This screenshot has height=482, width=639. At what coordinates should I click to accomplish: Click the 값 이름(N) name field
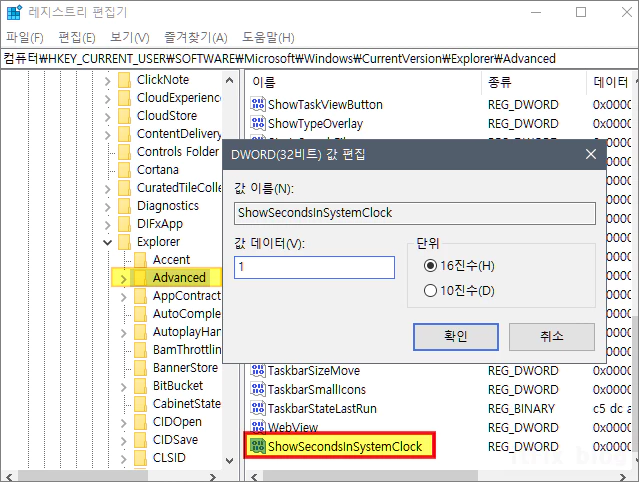click(414, 213)
